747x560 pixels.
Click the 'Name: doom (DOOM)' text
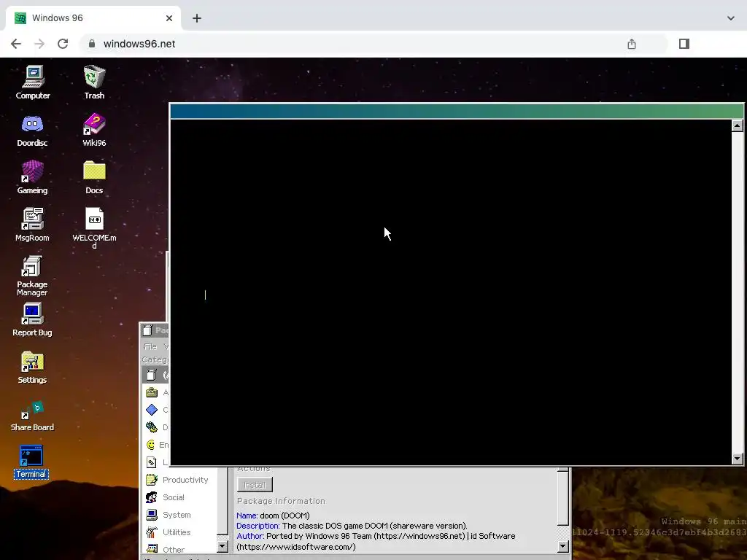273,516
